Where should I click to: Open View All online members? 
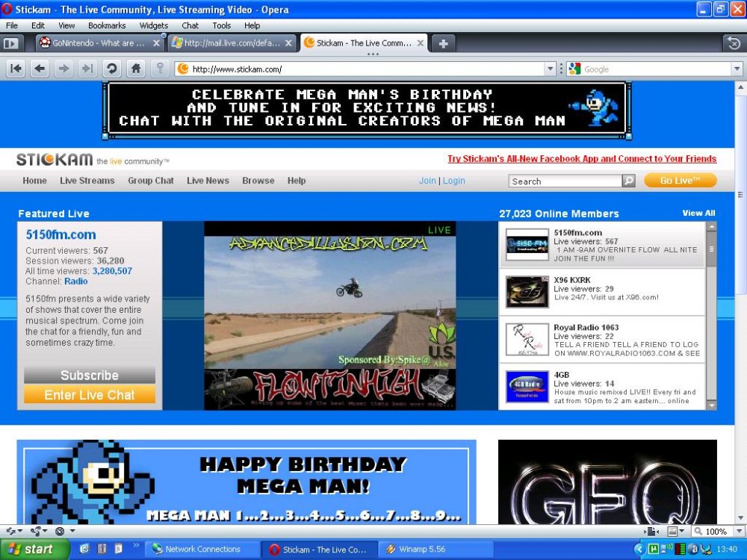[698, 213]
